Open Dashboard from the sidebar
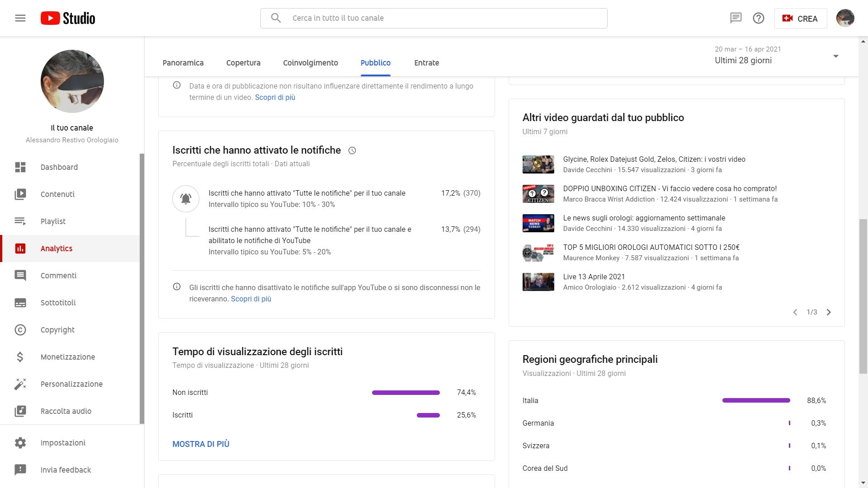Viewport: 868px width, 488px height. (70, 167)
